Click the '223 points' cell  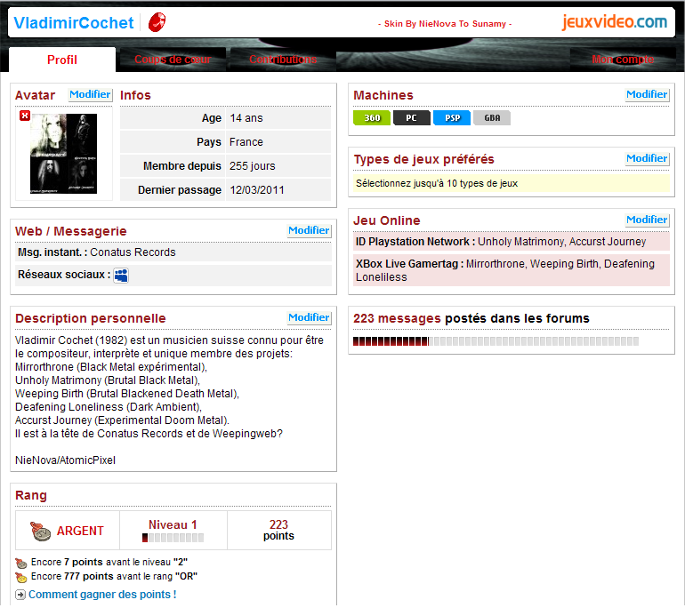coord(278,530)
